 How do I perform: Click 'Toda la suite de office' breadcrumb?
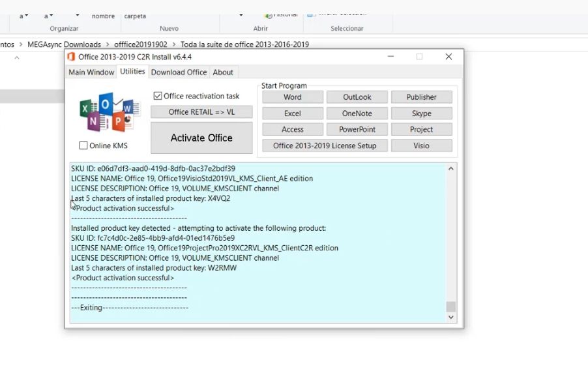pyautogui.click(x=245, y=44)
